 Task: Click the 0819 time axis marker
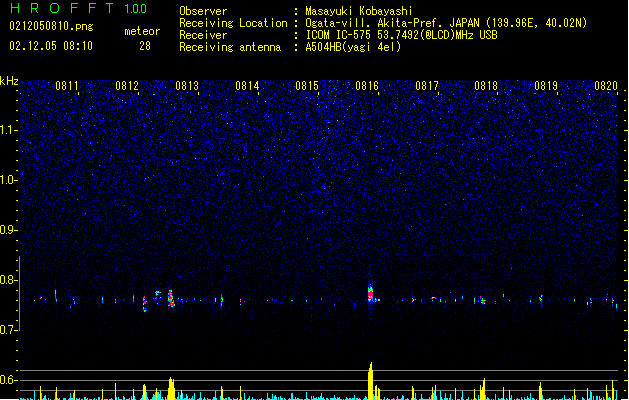tap(546, 86)
